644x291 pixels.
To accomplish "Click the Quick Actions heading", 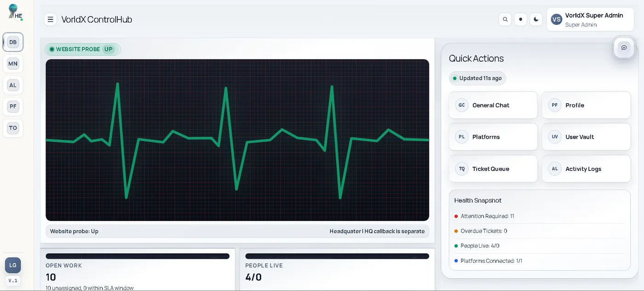I will pyautogui.click(x=476, y=58).
